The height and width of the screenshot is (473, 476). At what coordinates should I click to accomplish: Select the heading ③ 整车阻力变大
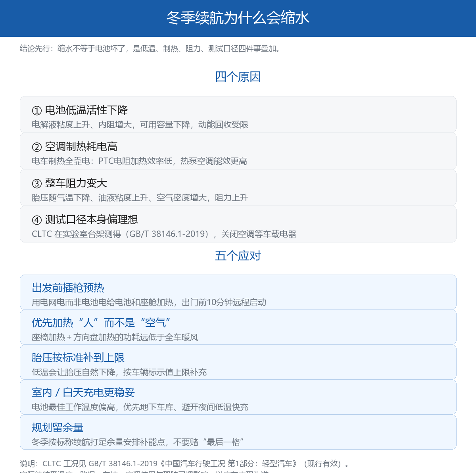point(69,183)
